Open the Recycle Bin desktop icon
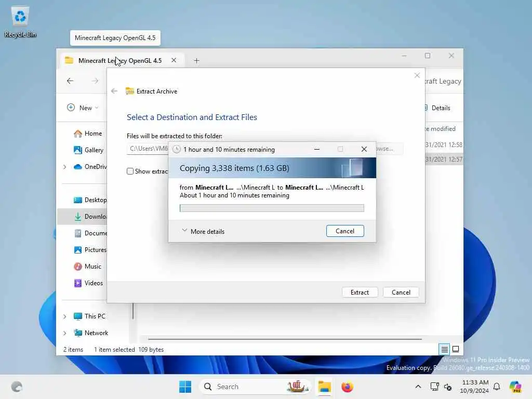 coord(20,21)
